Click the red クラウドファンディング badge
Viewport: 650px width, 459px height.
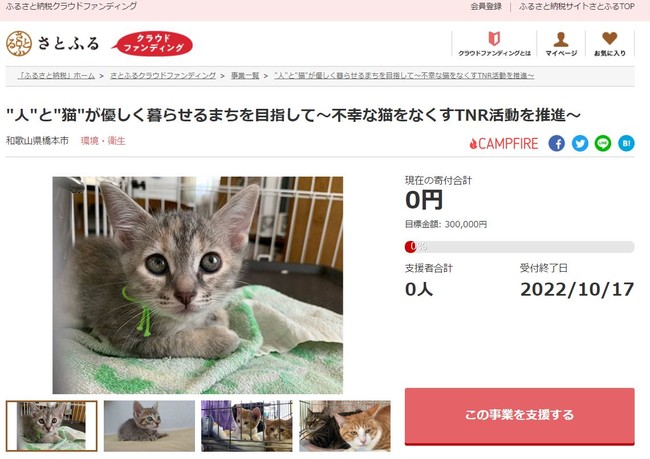(153, 43)
